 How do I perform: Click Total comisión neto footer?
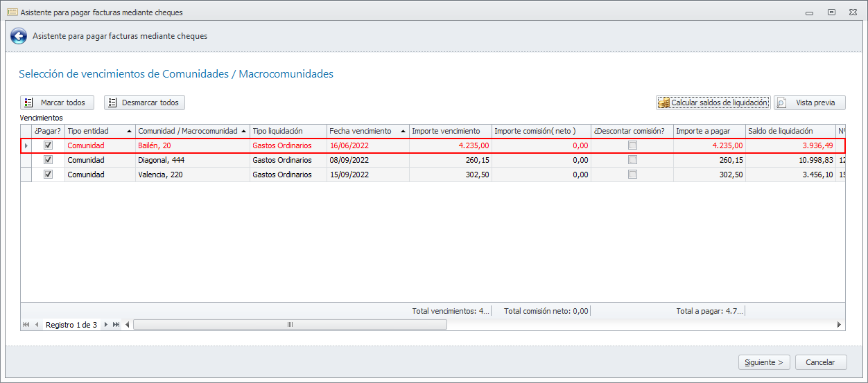[x=546, y=311]
